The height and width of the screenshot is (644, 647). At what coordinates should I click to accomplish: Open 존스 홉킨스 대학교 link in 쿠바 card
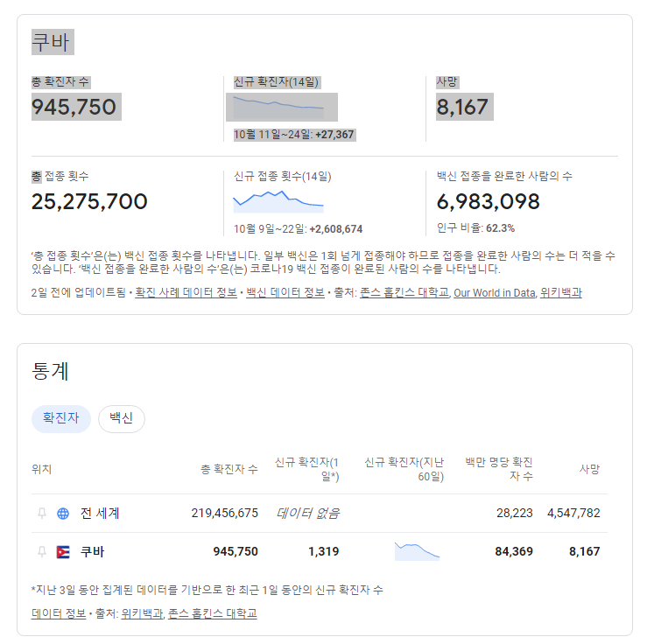coord(404,293)
